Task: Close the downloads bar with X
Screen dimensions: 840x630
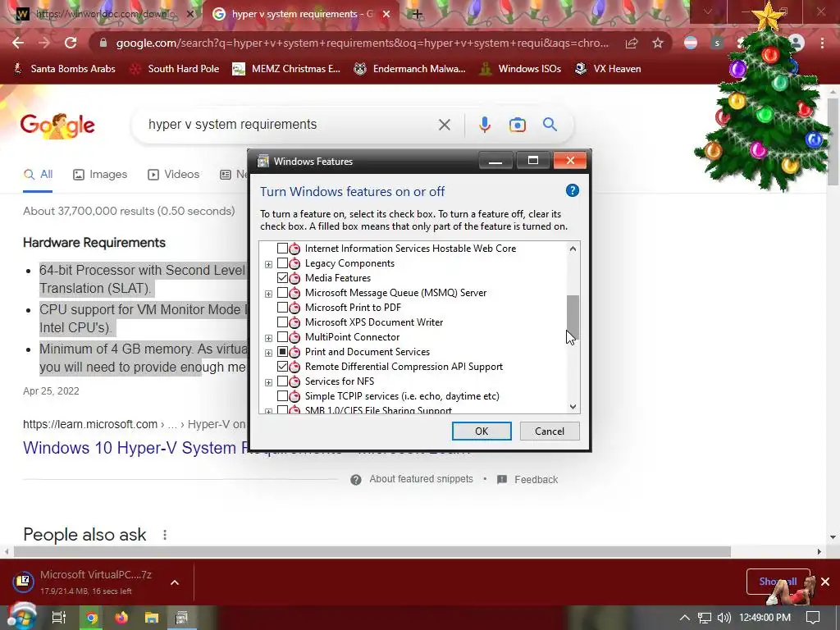Action: [x=825, y=582]
